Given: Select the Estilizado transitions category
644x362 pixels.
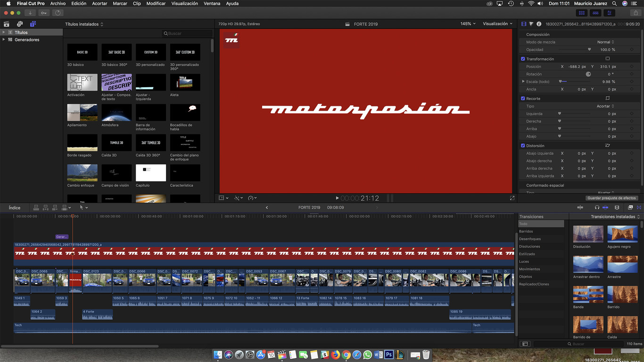Looking at the screenshot, I should (x=541, y=254).
